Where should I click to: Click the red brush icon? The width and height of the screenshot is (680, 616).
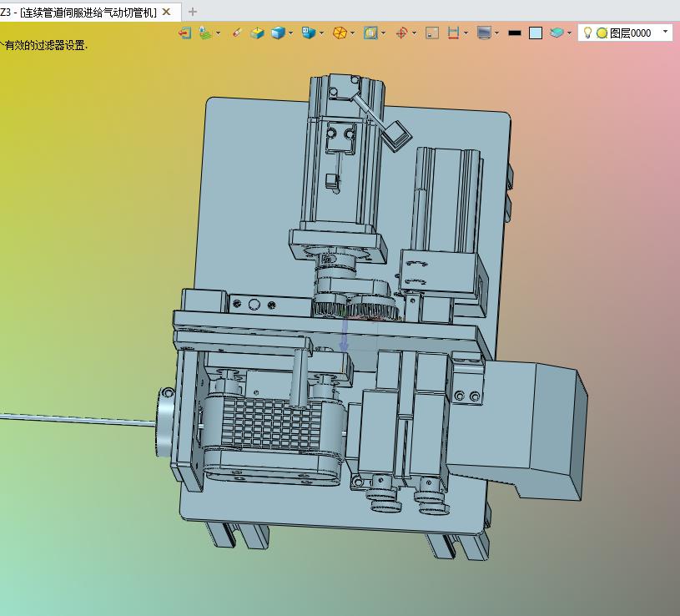[x=236, y=33]
